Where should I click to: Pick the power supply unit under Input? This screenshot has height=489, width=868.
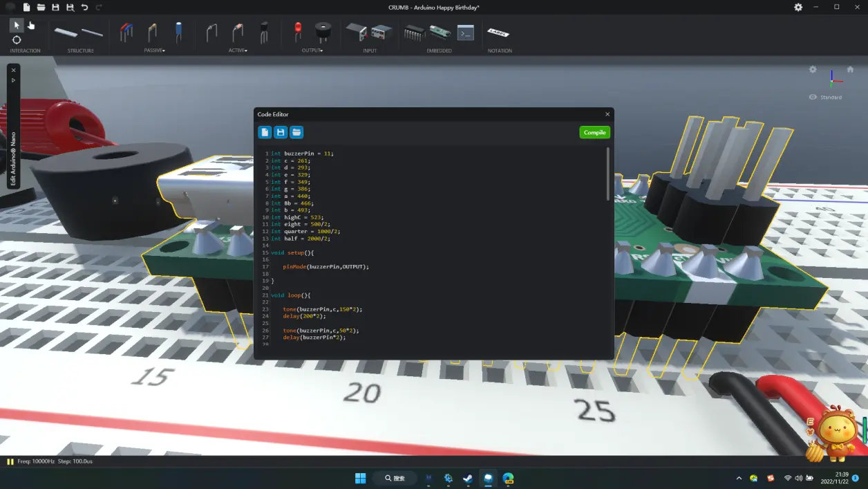pos(381,32)
